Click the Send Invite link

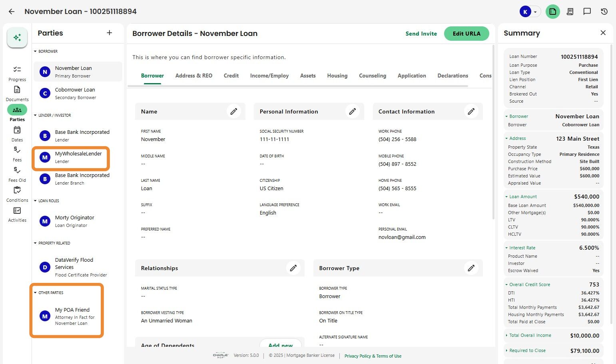(421, 34)
